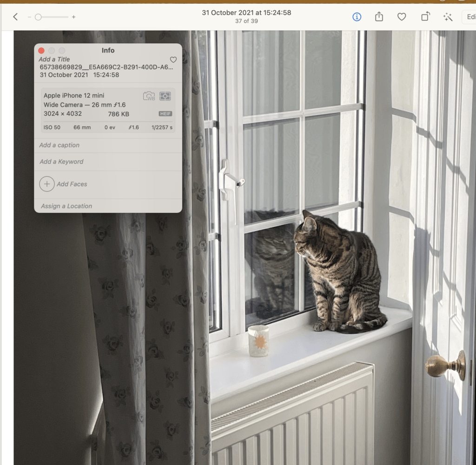Click the Add a Title field

pyautogui.click(x=54, y=60)
